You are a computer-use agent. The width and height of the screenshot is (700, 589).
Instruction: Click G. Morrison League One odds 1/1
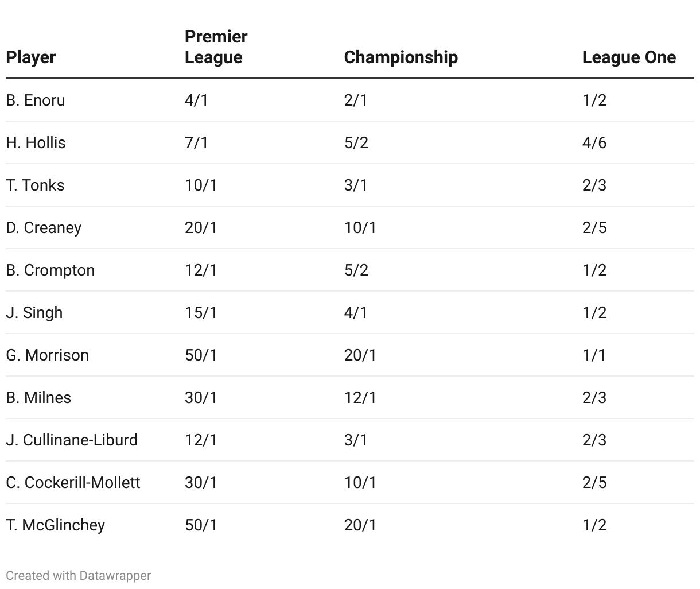click(x=594, y=355)
